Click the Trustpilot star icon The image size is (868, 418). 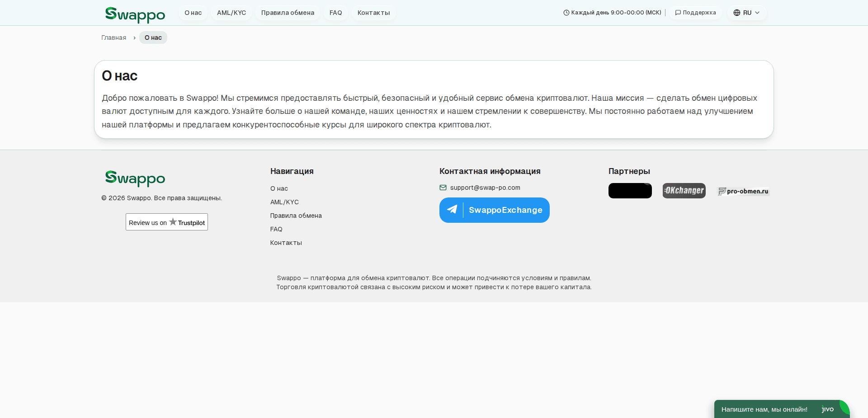(173, 221)
